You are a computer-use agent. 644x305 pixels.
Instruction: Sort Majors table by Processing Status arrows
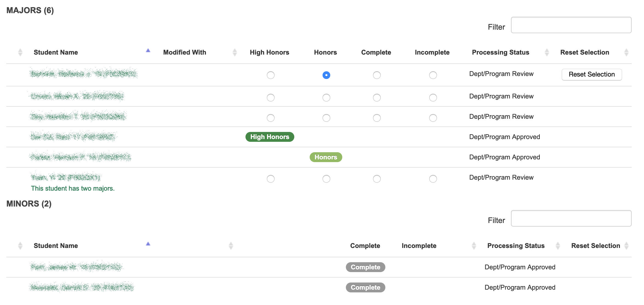tap(547, 52)
